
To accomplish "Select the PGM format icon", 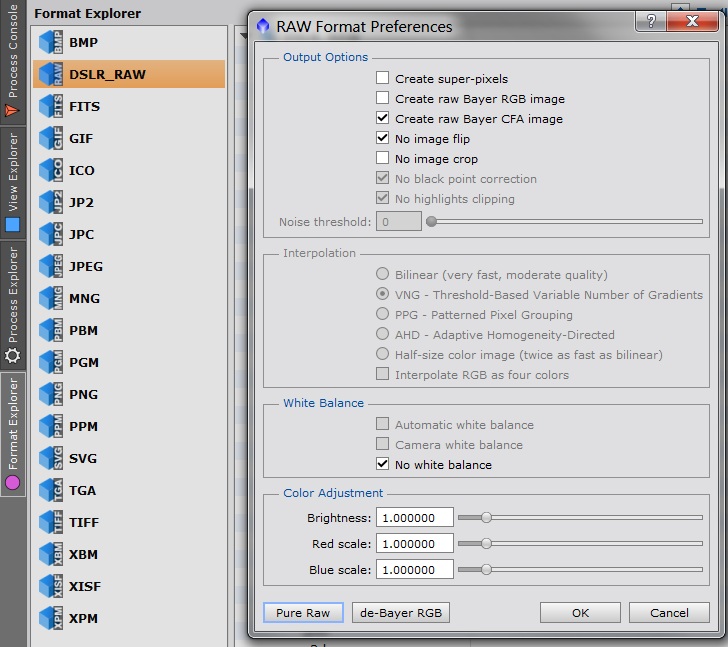I will 51,362.
